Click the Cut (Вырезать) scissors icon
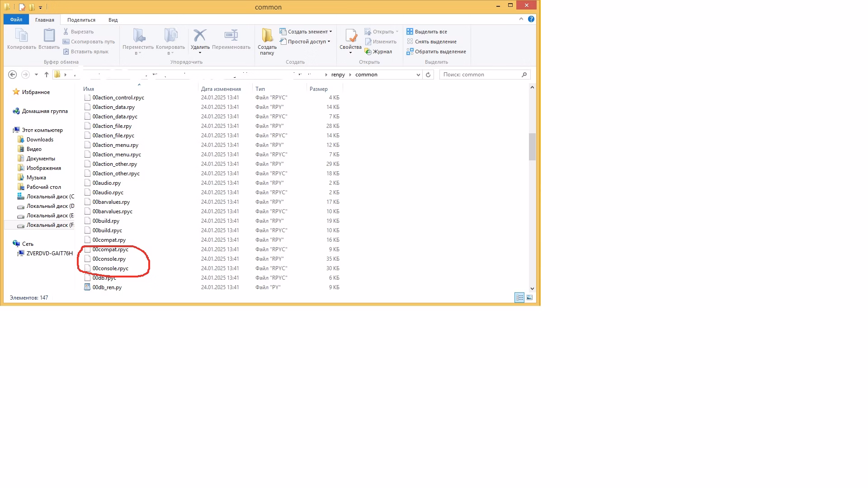This screenshot has width=868, height=488. [x=66, y=32]
